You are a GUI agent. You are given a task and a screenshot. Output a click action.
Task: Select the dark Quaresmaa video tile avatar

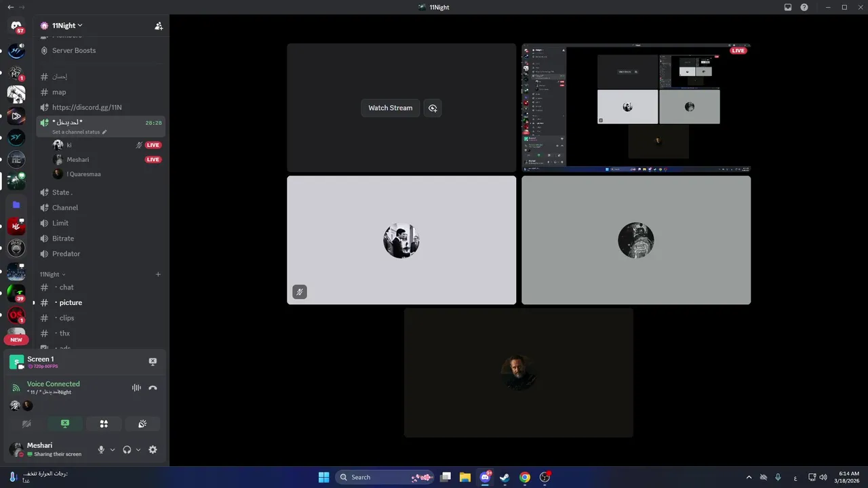click(x=519, y=373)
